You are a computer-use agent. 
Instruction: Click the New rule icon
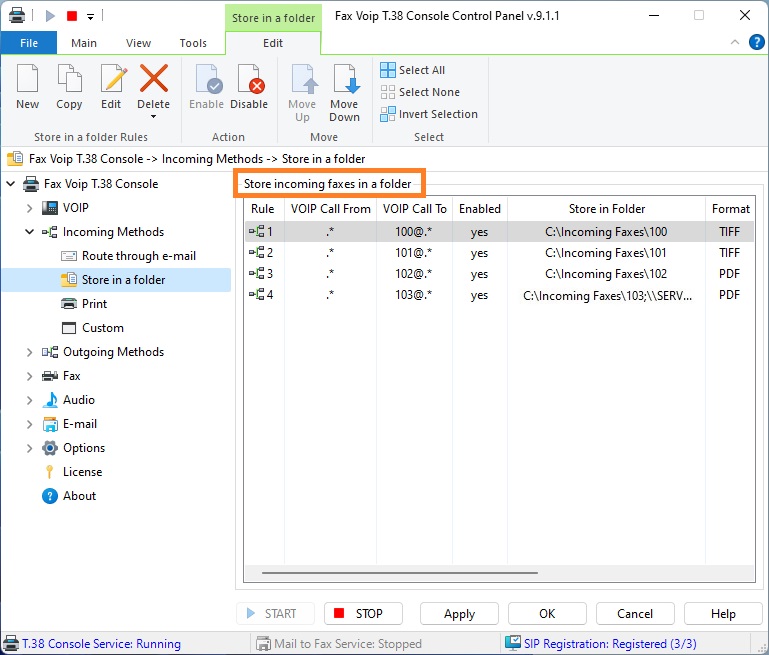coord(27,78)
